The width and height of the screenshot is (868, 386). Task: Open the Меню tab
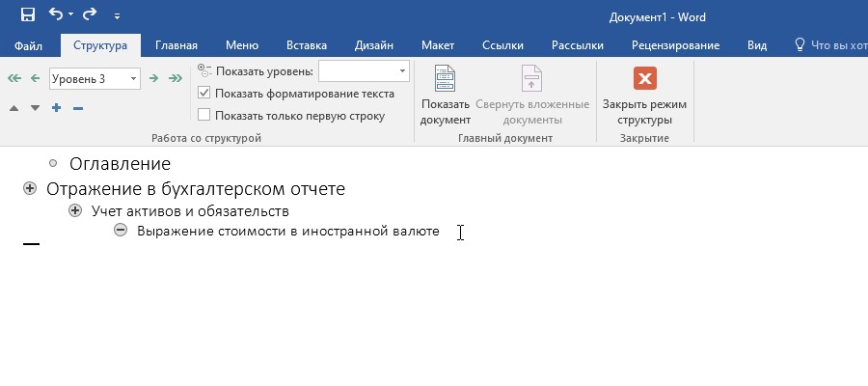tap(242, 45)
